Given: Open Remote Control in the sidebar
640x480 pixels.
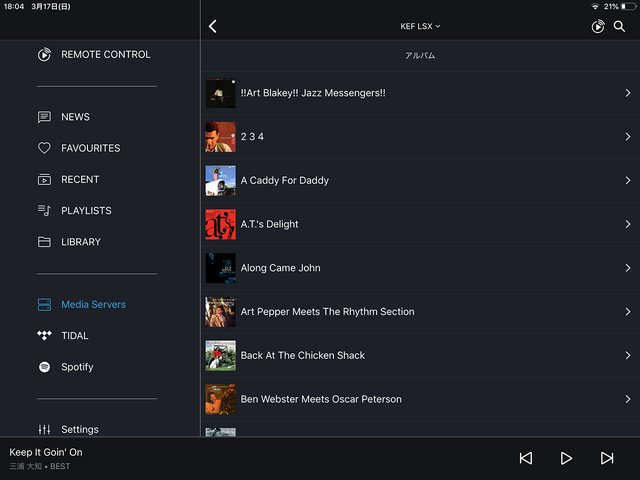Looking at the screenshot, I should (105, 55).
